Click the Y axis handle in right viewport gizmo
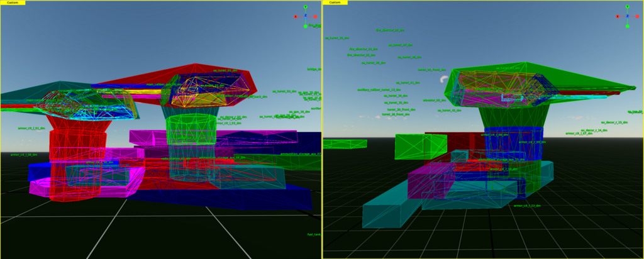This screenshot has width=644, height=259. tap(627, 7)
